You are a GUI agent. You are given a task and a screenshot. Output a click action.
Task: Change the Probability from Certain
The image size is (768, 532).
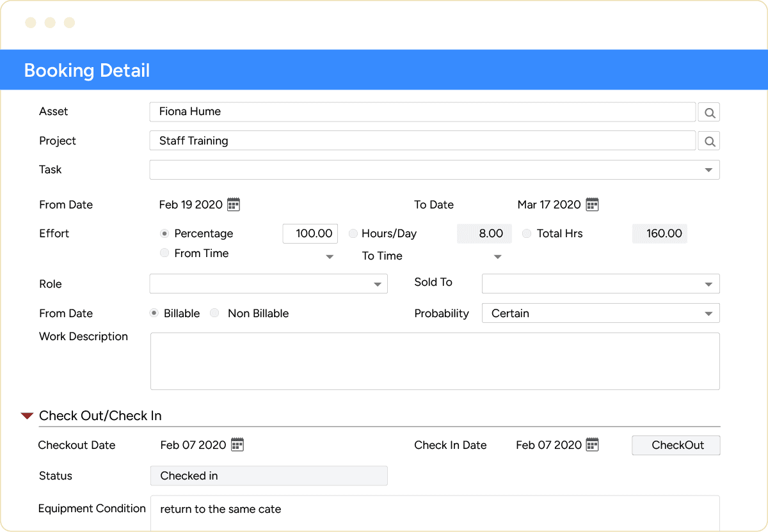click(708, 313)
